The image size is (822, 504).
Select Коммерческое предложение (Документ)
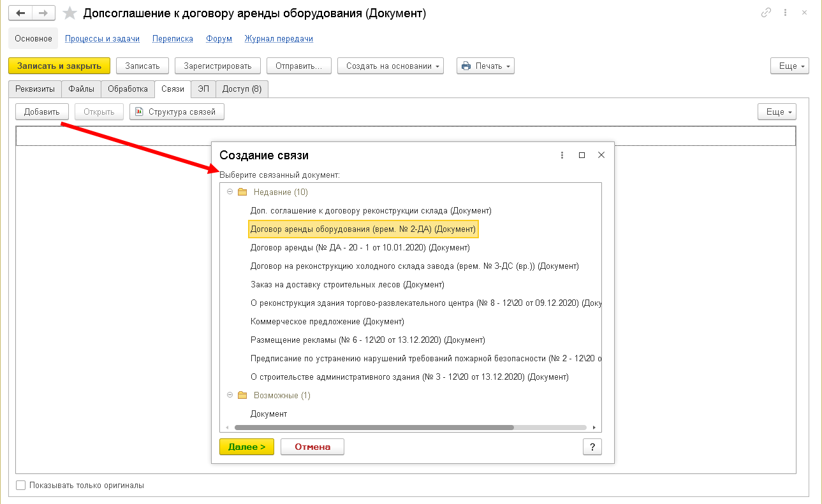(x=327, y=321)
